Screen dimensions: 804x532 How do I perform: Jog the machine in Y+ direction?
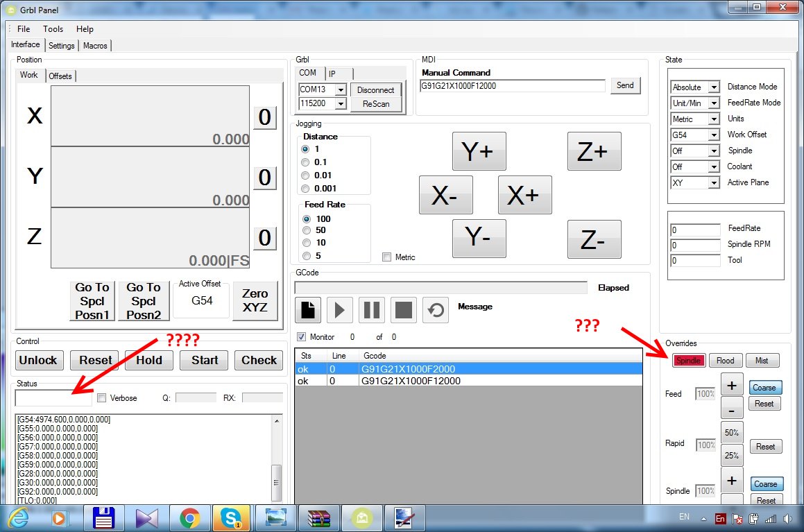tap(479, 151)
